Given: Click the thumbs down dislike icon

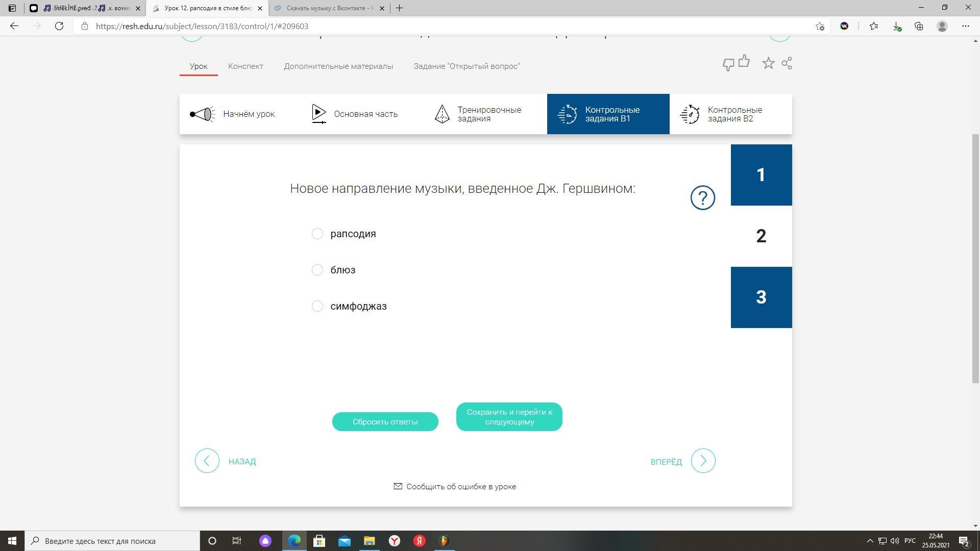Looking at the screenshot, I should (728, 65).
